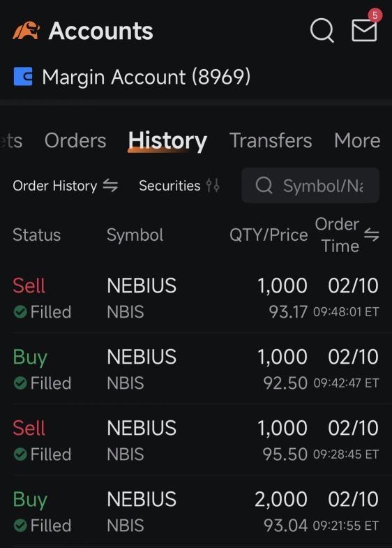The image size is (392, 548).
Task: Open the search magnifier icon at top
Action: coord(322,31)
